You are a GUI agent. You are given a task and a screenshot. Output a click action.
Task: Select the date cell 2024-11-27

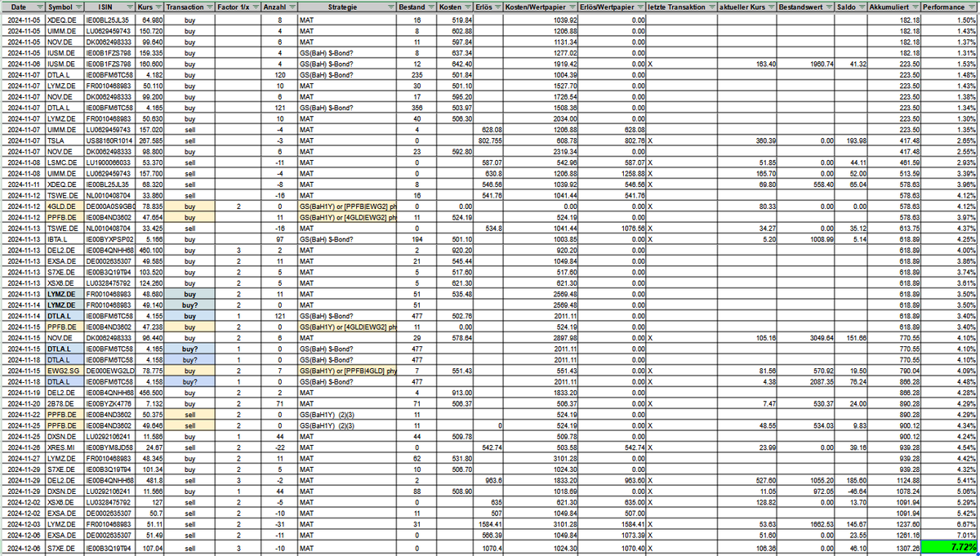(22, 459)
